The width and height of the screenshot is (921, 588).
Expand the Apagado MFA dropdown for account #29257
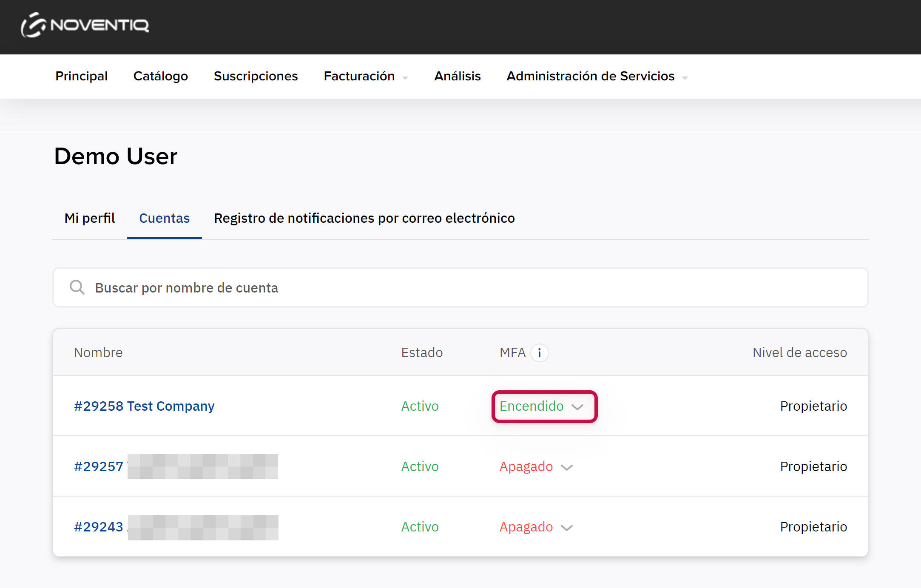point(536,467)
